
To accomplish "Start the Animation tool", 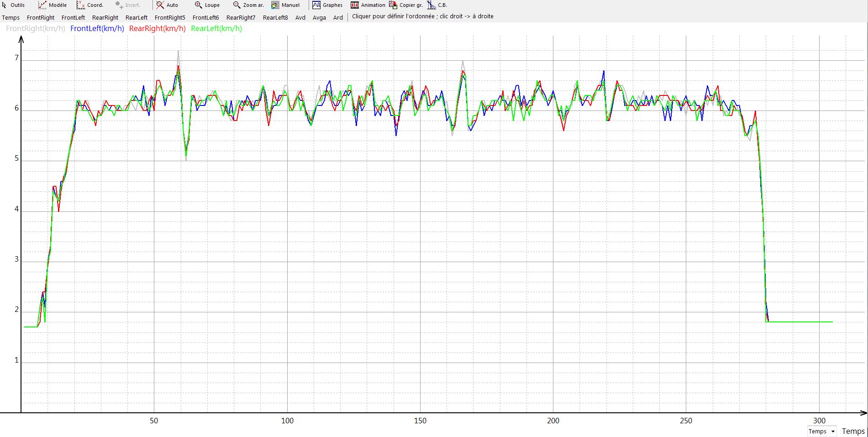I will click(355, 5).
